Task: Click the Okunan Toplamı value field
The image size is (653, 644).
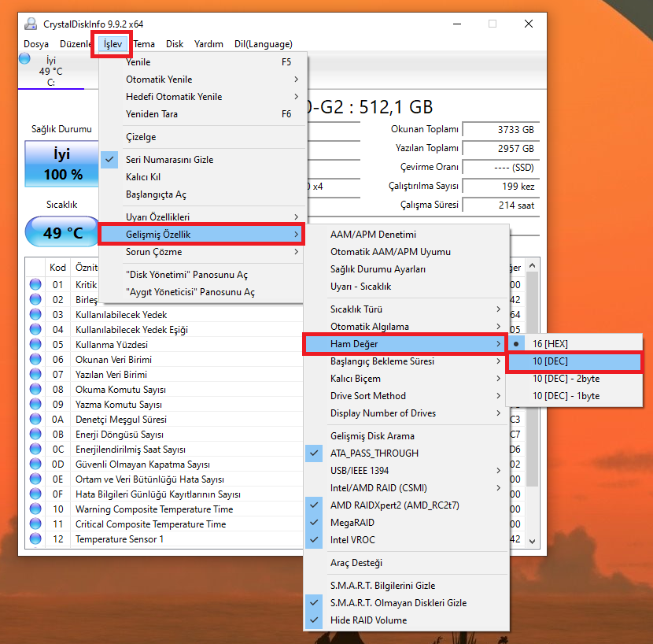Action: [501, 130]
